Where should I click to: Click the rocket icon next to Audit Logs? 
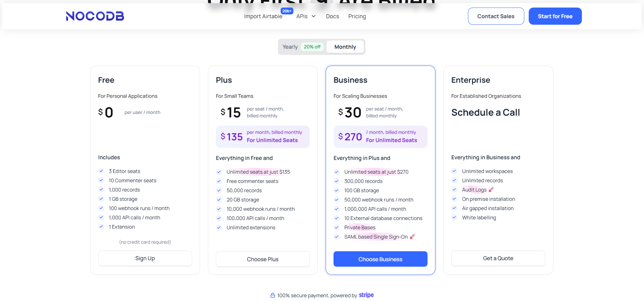(x=491, y=190)
